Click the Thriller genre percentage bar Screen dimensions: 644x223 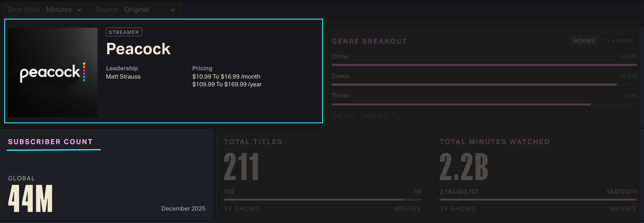(461, 104)
